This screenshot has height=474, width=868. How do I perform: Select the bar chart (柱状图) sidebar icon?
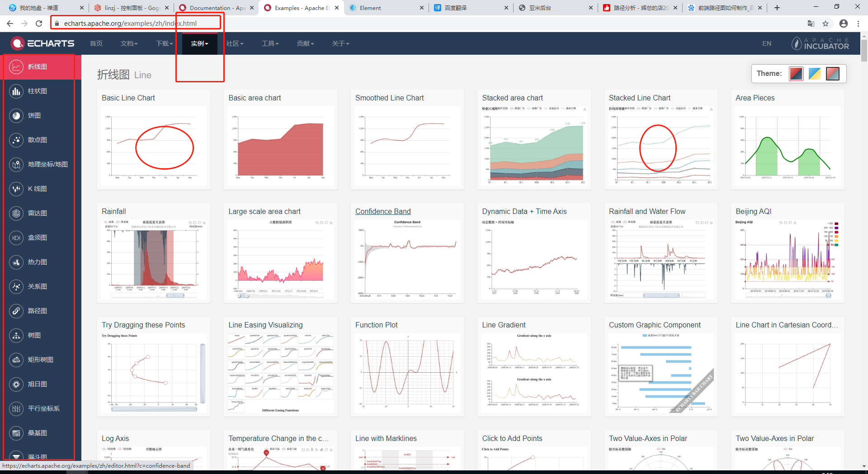tap(16, 91)
